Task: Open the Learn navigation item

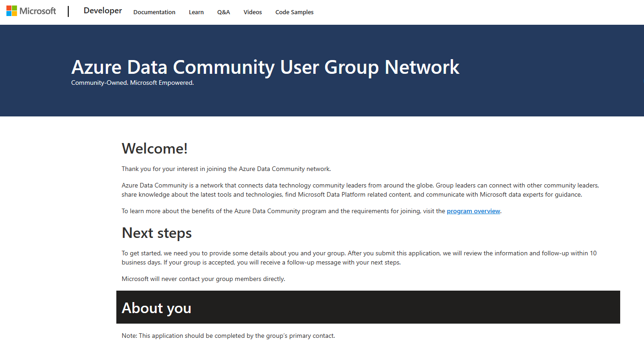Action: 196,12
